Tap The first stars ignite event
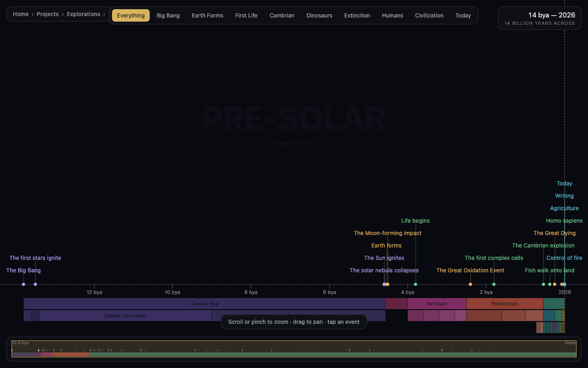This screenshot has height=368, width=588. [x=35, y=258]
